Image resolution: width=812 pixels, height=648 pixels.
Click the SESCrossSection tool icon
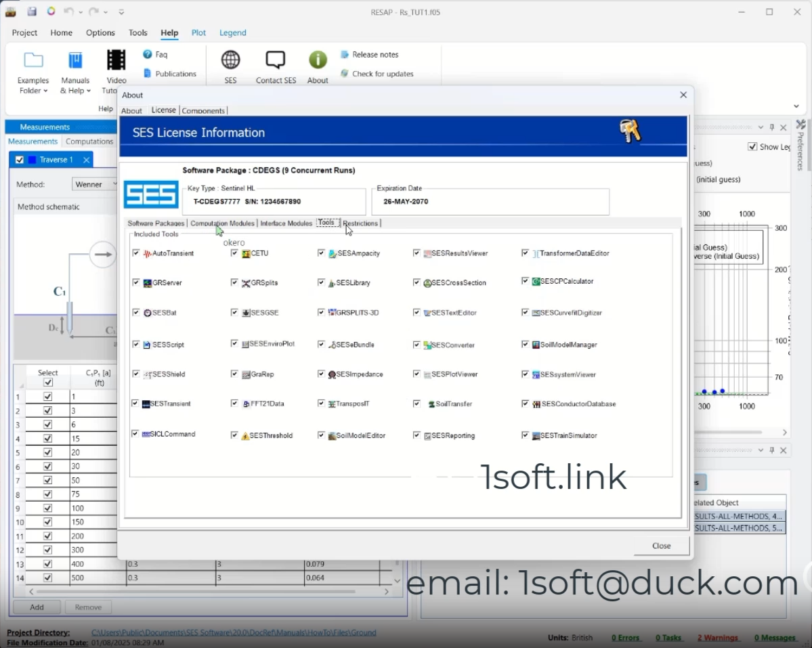coord(427,283)
